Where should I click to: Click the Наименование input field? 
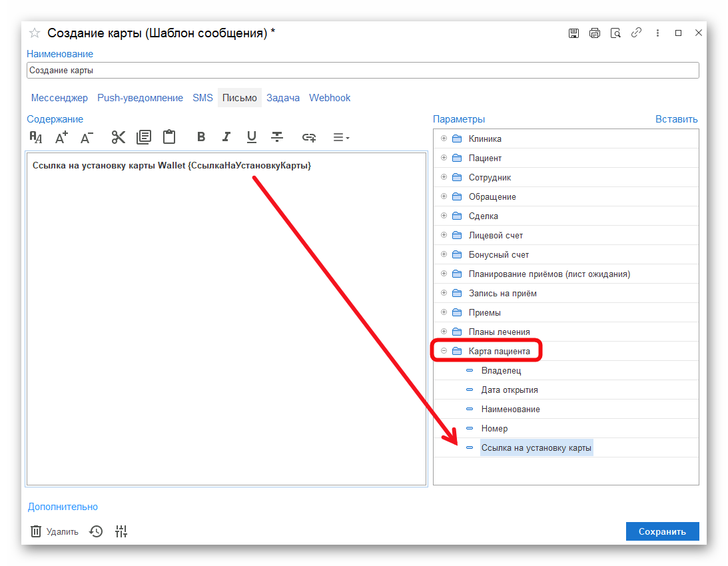362,70
